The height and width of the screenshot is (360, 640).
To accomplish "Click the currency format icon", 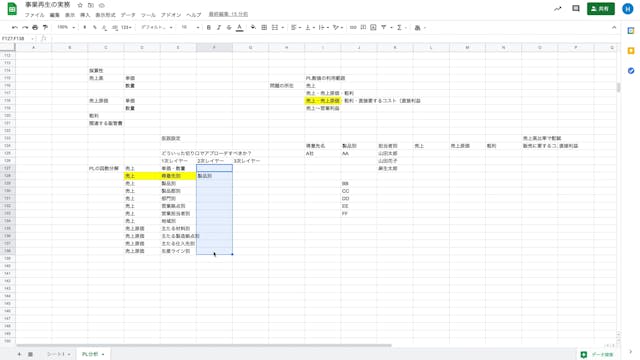I will 85,27.
